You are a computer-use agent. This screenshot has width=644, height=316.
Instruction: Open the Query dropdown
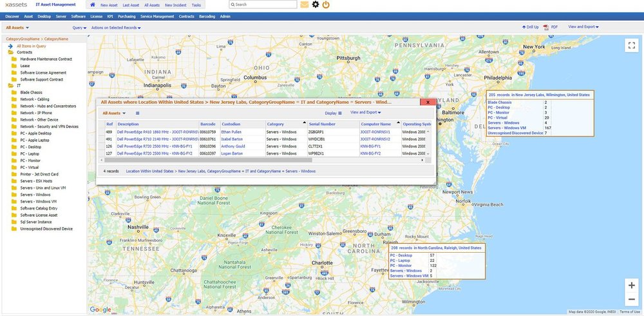pos(79,28)
